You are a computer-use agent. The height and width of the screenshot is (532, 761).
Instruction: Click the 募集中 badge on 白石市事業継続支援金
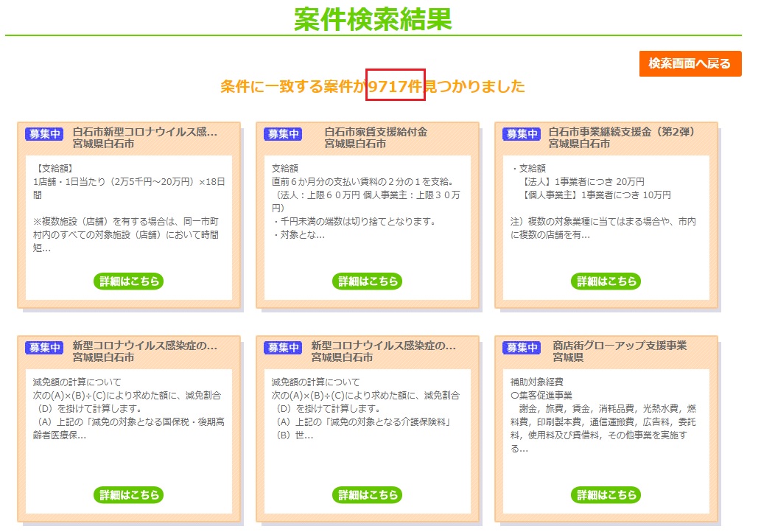(522, 134)
